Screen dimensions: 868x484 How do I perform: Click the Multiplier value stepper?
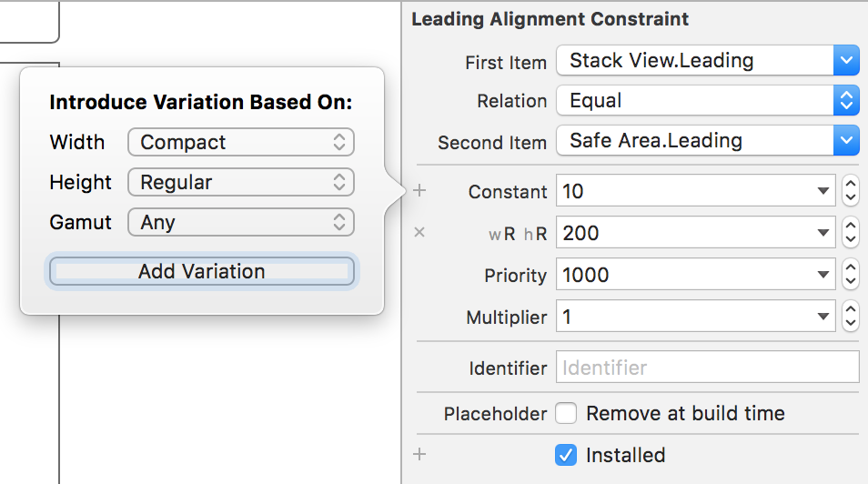coord(851,318)
